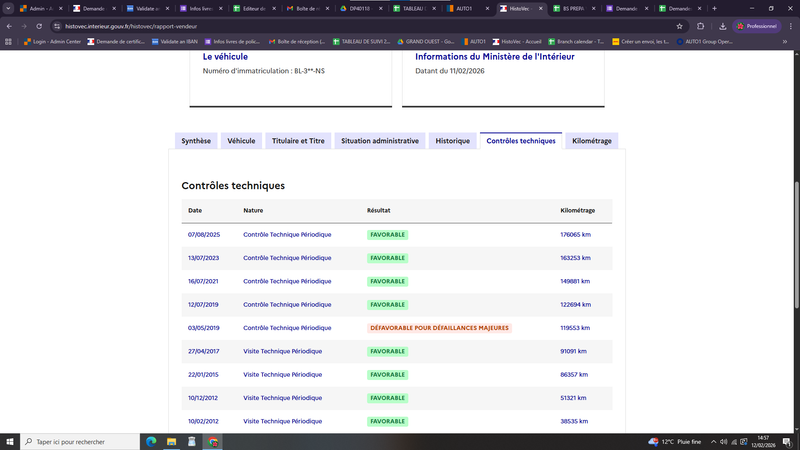800x450 pixels.
Task: Select the Titulaire et Titre tab
Action: pyautogui.click(x=298, y=141)
